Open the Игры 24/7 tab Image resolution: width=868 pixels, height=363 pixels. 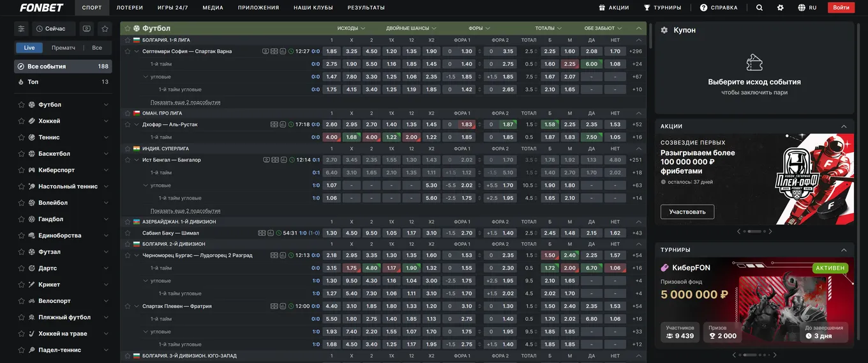[173, 8]
